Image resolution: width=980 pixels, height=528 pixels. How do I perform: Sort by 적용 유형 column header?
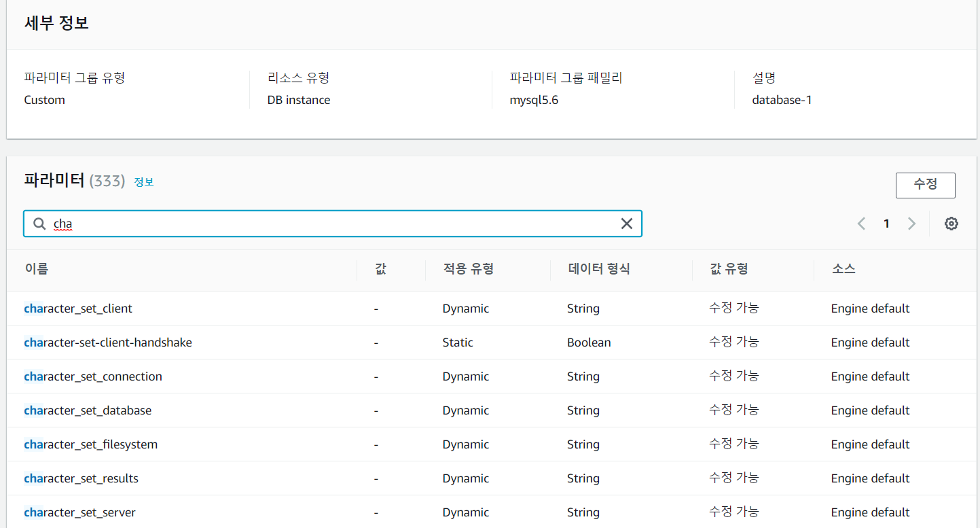468,269
